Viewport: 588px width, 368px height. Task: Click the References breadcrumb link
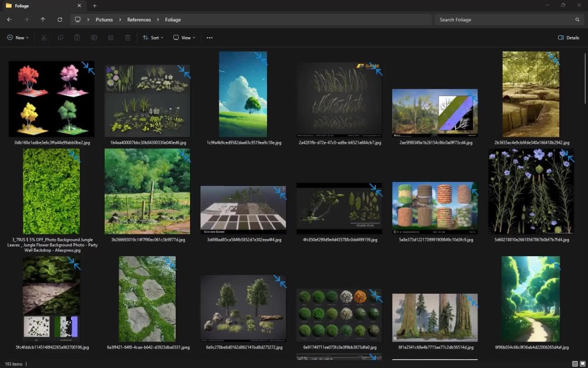coord(138,19)
